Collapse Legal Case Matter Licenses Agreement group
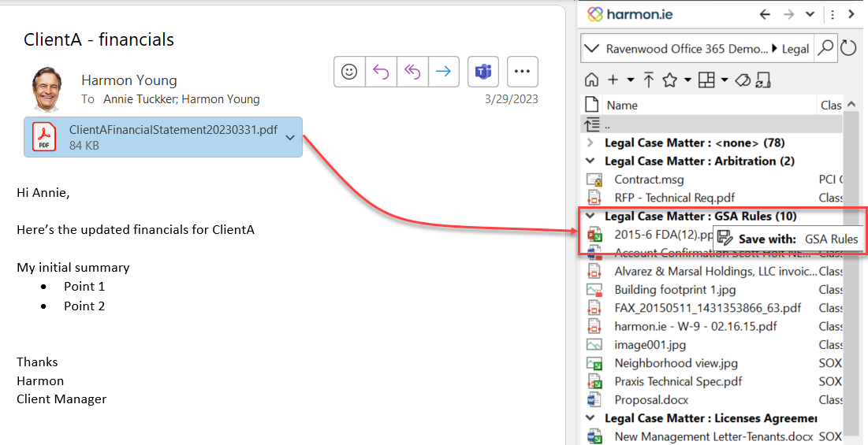This screenshot has width=868, height=445. click(x=590, y=418)
